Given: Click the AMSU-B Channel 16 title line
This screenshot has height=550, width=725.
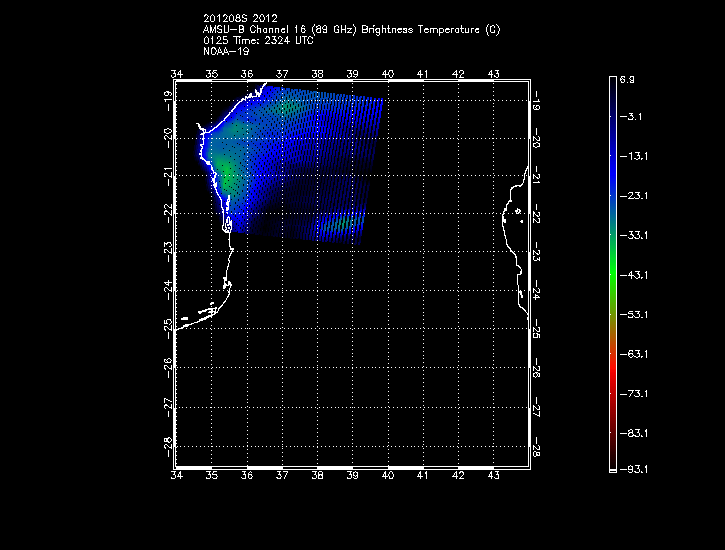Looking at the screenshot, I should pos(350,30).
